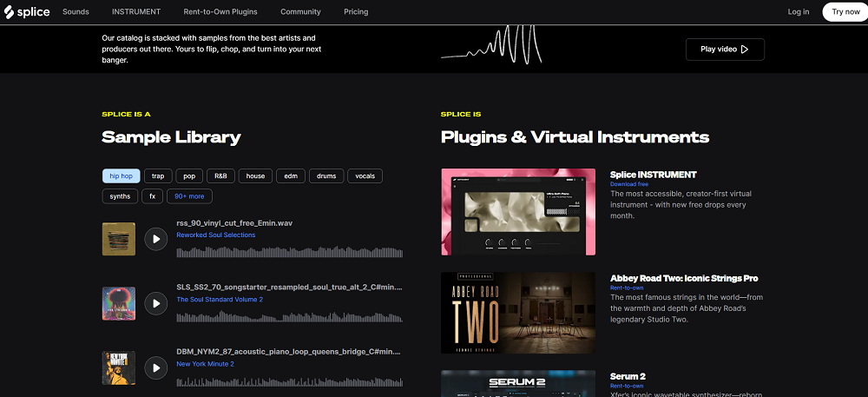868x397 pixels.
Task: Seek in the DBM_NYM2_87 piano loop waveform
Action: tap(290, 382)
